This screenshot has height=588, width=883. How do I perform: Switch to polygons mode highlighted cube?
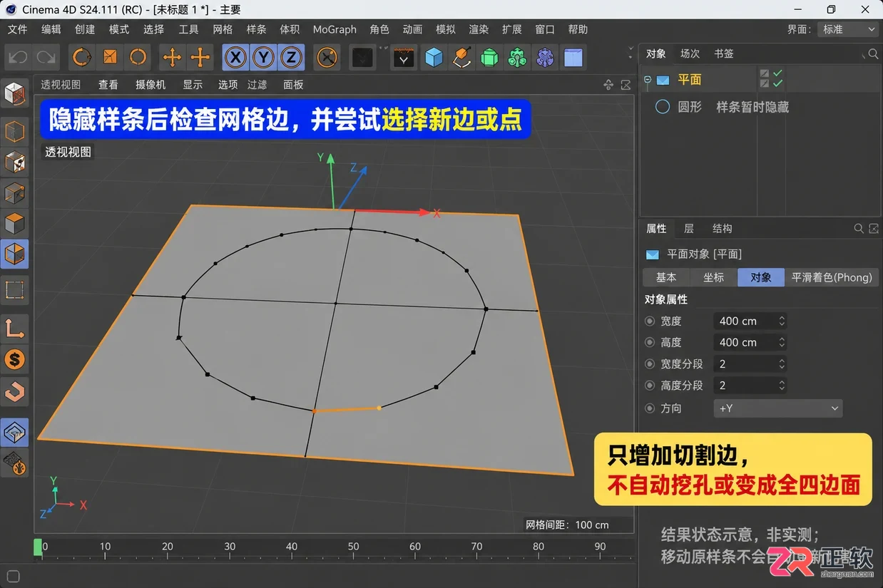(x=15, y=254)
